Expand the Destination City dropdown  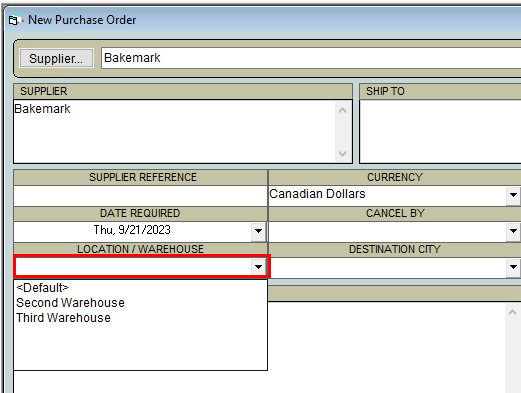513,267
